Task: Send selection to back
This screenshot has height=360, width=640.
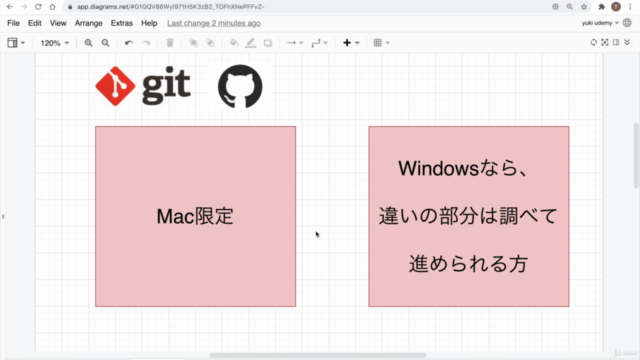Action: 210,43
